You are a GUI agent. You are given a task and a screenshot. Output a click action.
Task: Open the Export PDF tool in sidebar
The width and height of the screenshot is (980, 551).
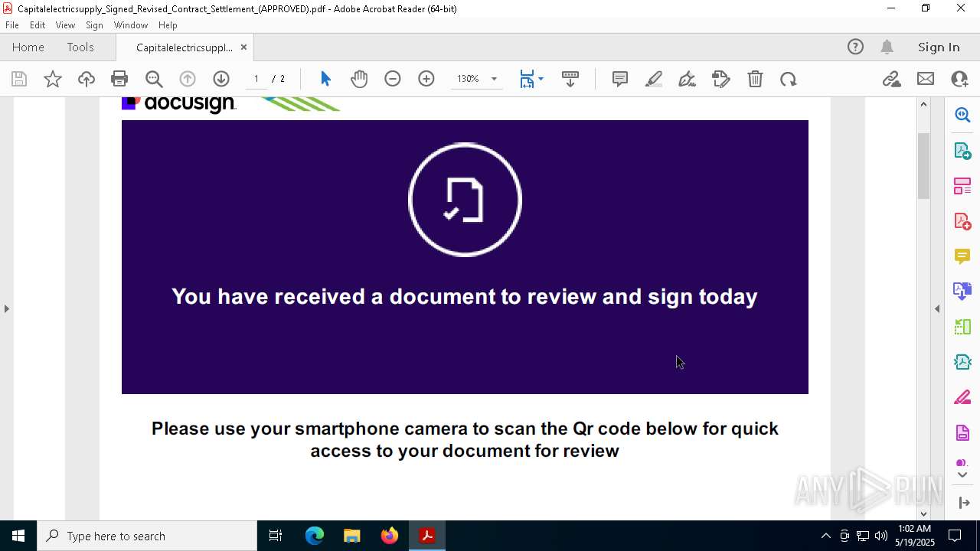962,151
